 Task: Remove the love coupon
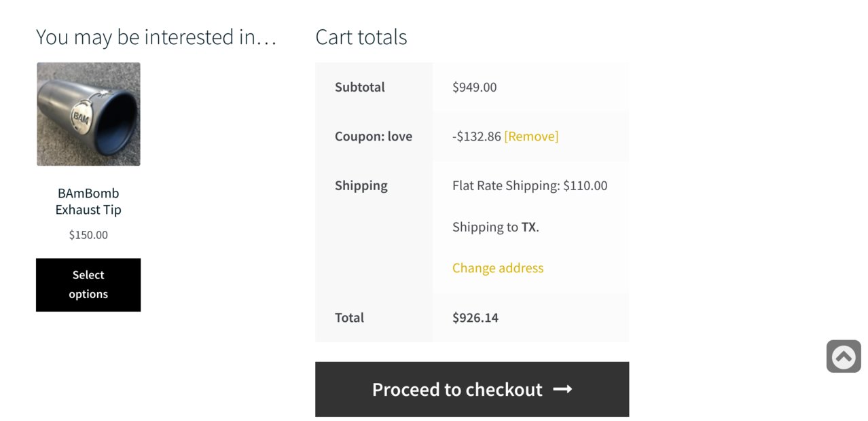pyautogui.click(x=531, y=136)
